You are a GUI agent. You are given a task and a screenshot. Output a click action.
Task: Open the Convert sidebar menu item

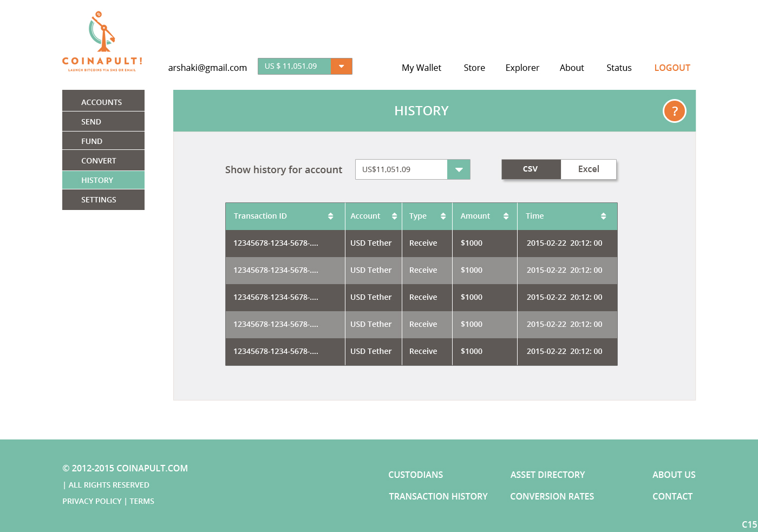[103, 160]
